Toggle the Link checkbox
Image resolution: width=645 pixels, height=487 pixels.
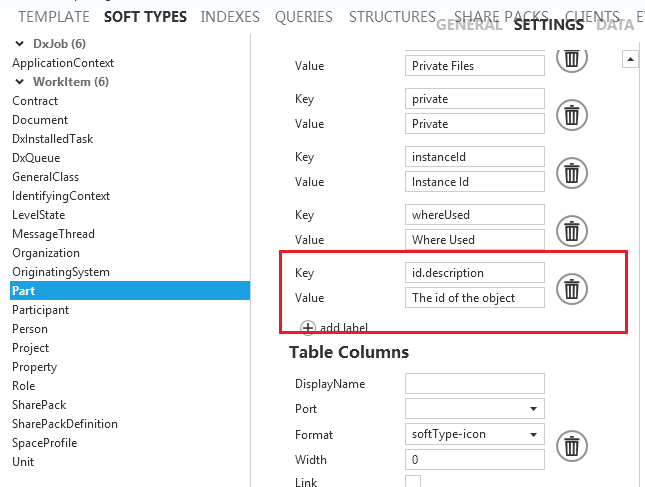click(413, 483)
